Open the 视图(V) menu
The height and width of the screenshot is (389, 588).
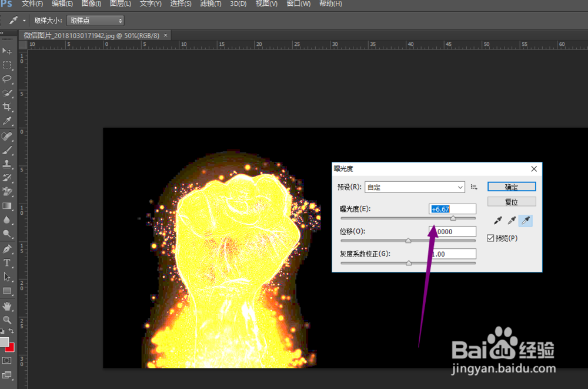(x=266, y=4)
